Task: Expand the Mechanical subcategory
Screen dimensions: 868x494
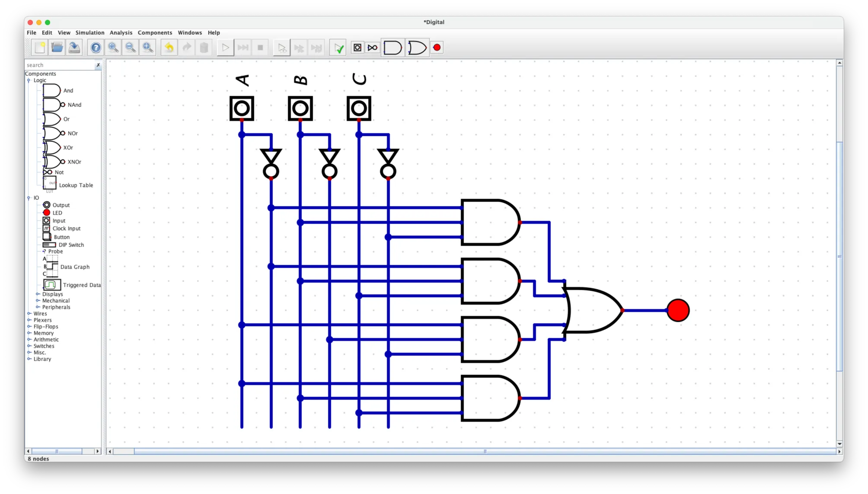Action: tap(38, 301)
